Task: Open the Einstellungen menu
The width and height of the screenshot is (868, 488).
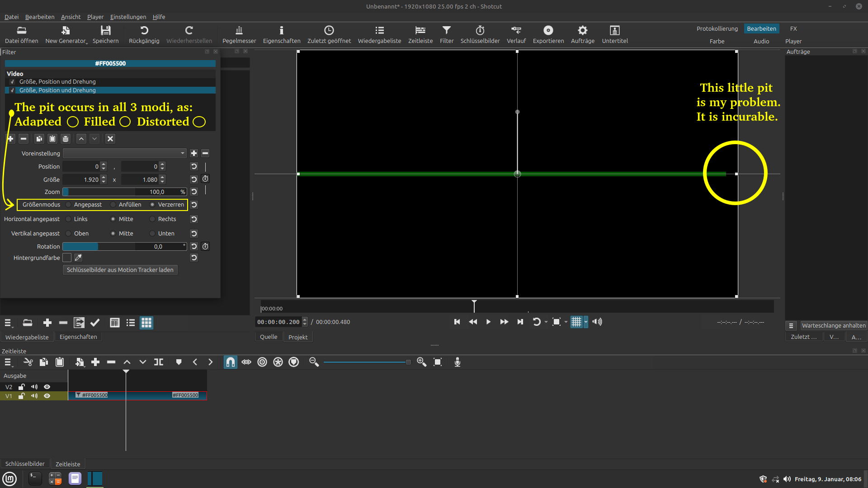Action: [x=128, y=17]
